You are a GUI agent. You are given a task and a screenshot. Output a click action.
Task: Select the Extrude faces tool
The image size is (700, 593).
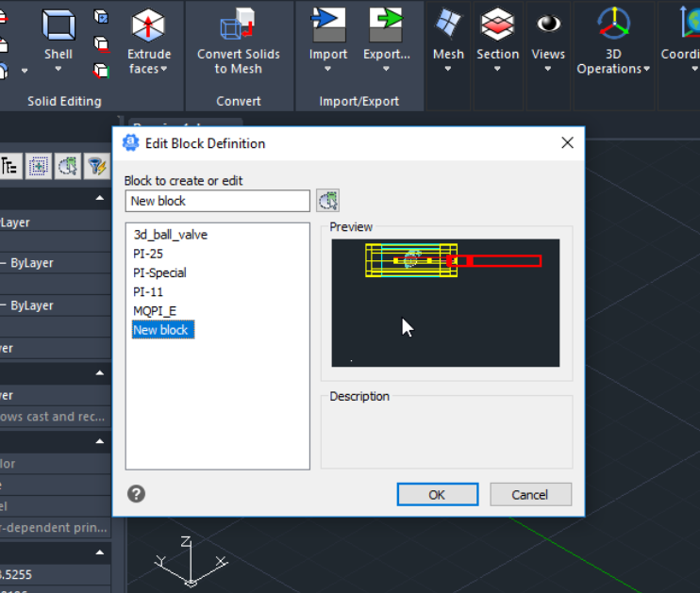(x=148, y=30)
